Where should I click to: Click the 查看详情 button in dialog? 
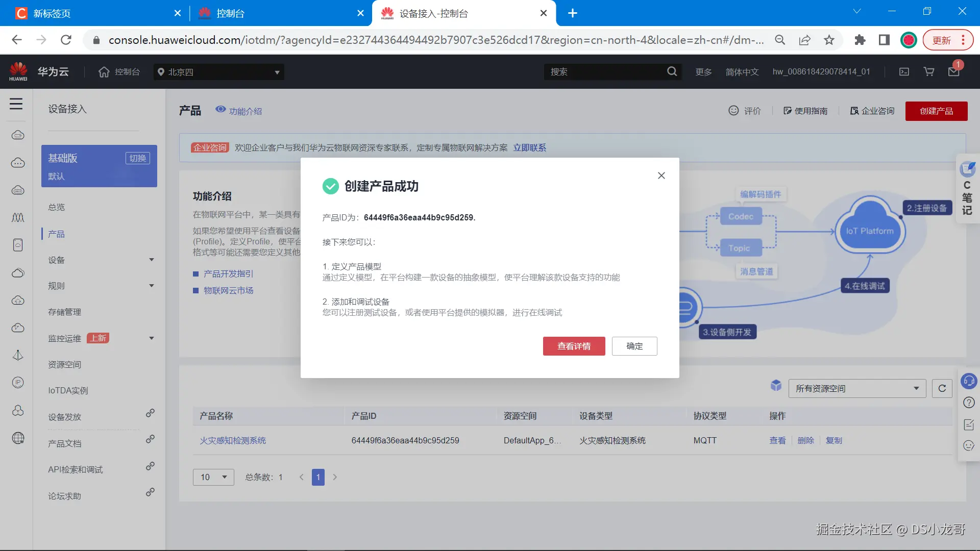pyautogui.click(x=574, y=346)
